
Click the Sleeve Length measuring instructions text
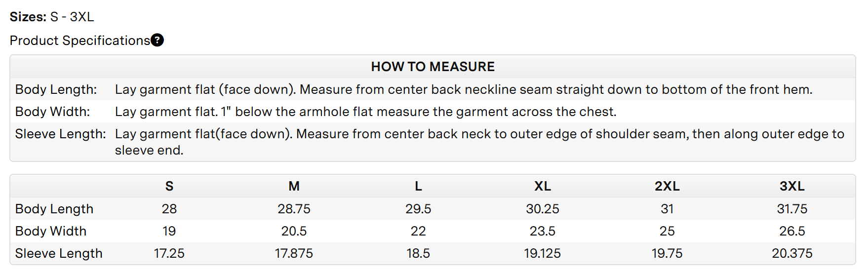[479, 142]
